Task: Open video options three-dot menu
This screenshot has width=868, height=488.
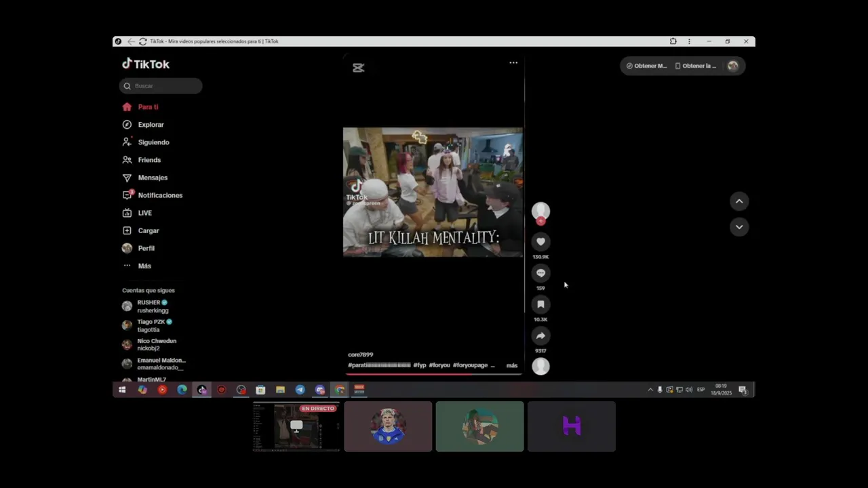Action: pos(513,62)
